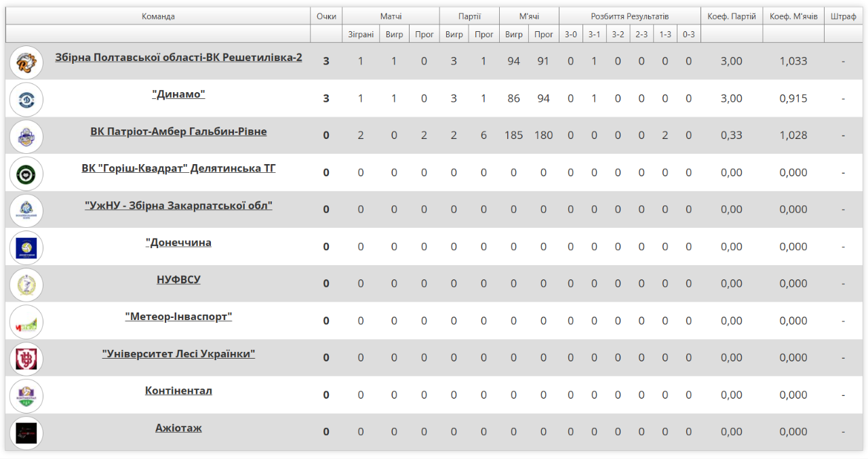This screenshot has height=459, width=868.
Task: Click the "Динамо" team logo icon
Action: tap(26, 99)
